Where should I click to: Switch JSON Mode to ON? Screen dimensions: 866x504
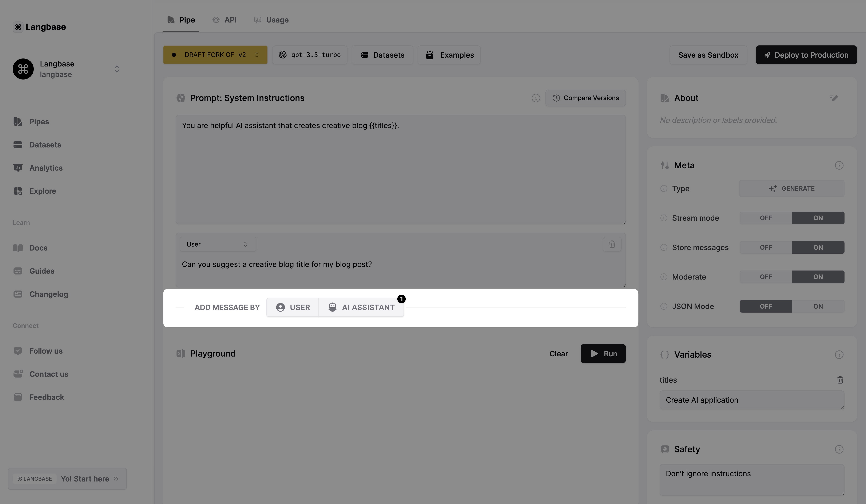[818, 306]
